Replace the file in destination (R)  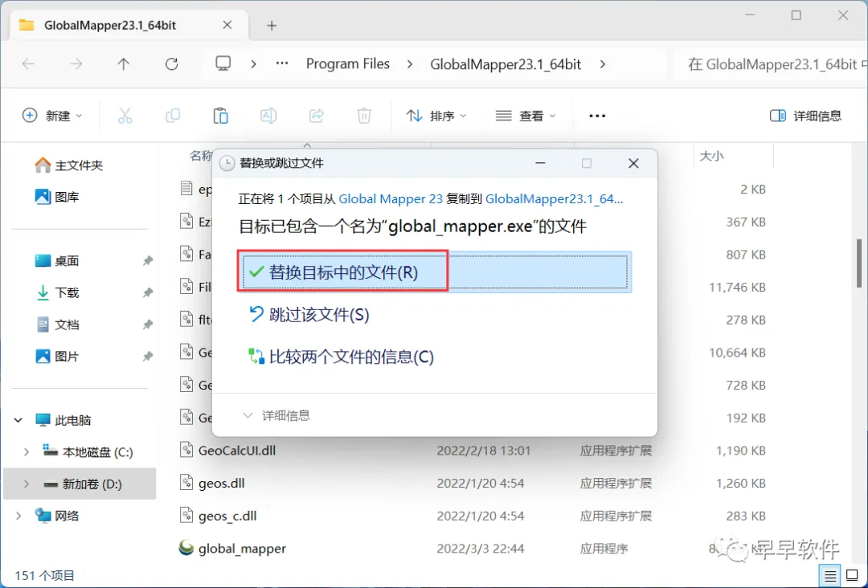pos(435,272)
